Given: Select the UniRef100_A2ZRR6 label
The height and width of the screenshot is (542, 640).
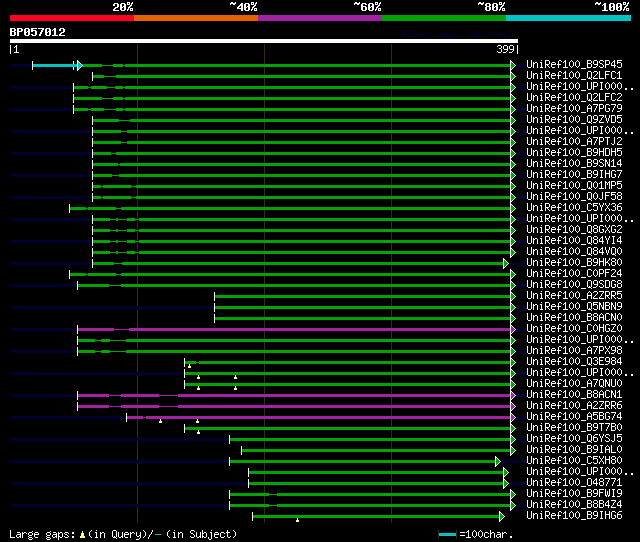Looking at the screenshot, I should 574,406.
